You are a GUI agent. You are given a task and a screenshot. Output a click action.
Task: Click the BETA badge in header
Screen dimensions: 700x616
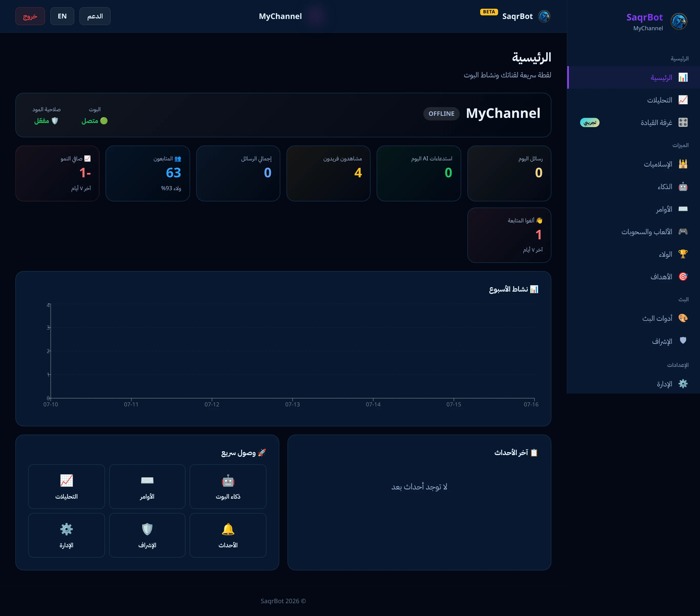pyautogui.click(x=489, y=12)
